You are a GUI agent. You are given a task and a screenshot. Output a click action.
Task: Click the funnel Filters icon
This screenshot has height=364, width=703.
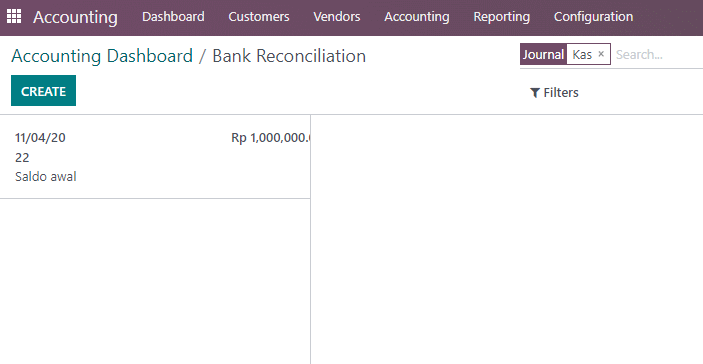(x=534, y=93)
